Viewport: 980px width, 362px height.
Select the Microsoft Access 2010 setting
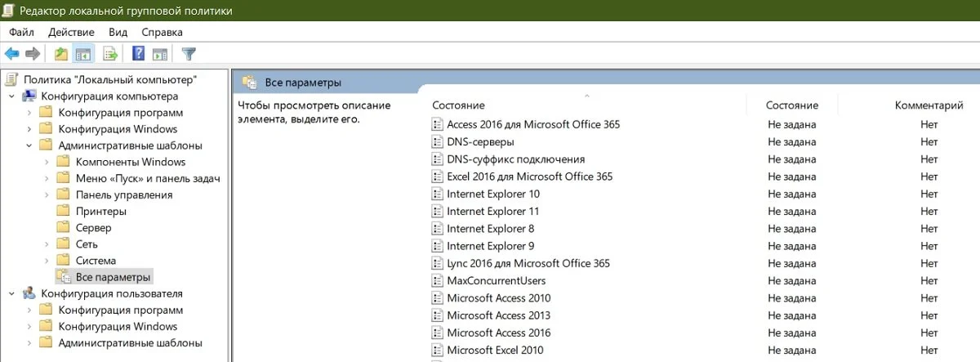499,298
